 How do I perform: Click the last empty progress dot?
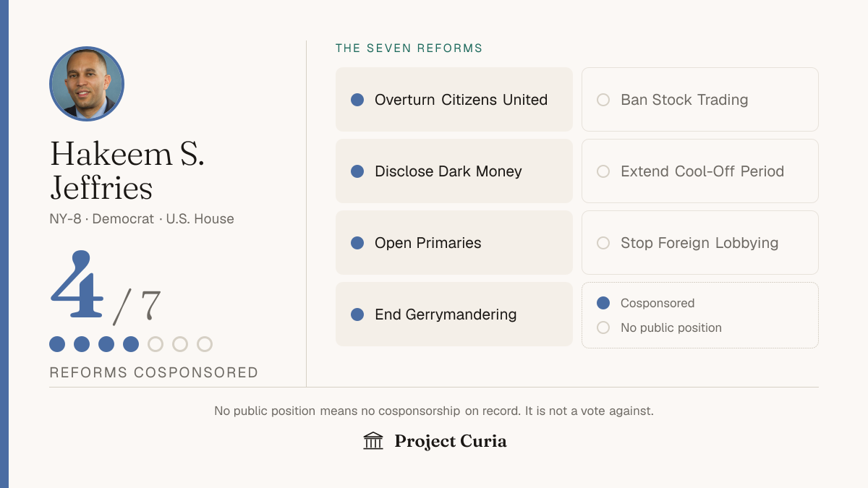[205, 344]
